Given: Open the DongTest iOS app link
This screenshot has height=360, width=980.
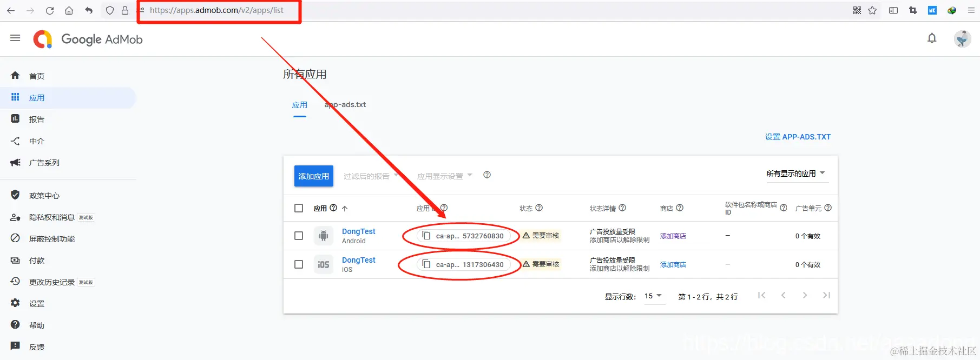Looking at the screenshot, I should [358, 260].
